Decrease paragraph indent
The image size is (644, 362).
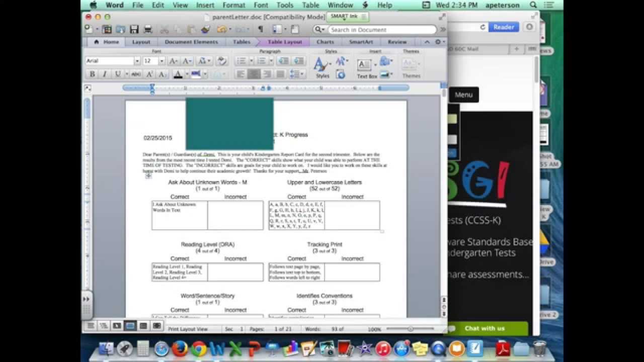click(x=283, y=61)
